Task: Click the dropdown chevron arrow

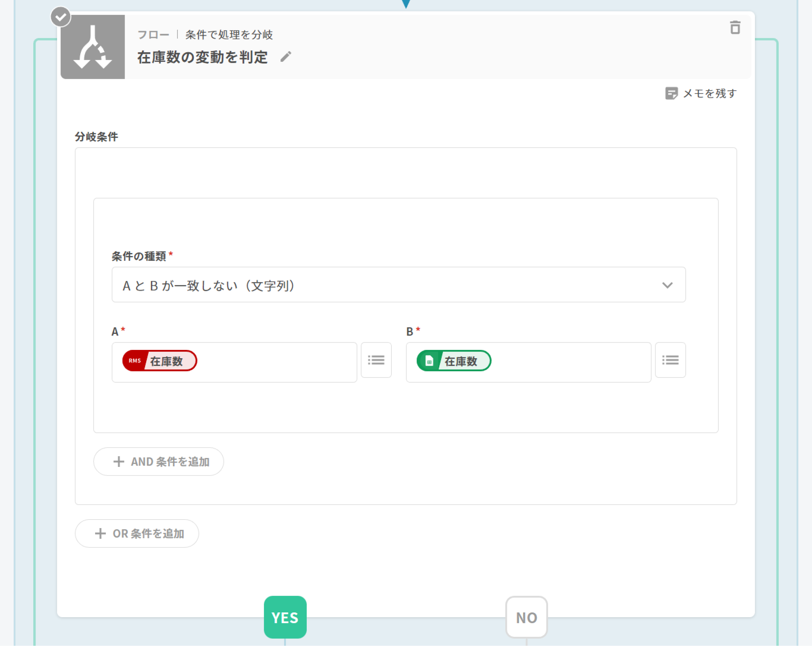Action: click(667, 285)
